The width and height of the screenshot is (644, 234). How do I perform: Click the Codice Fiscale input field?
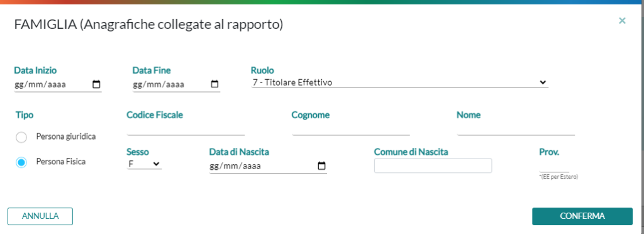[x=186, y=130]
